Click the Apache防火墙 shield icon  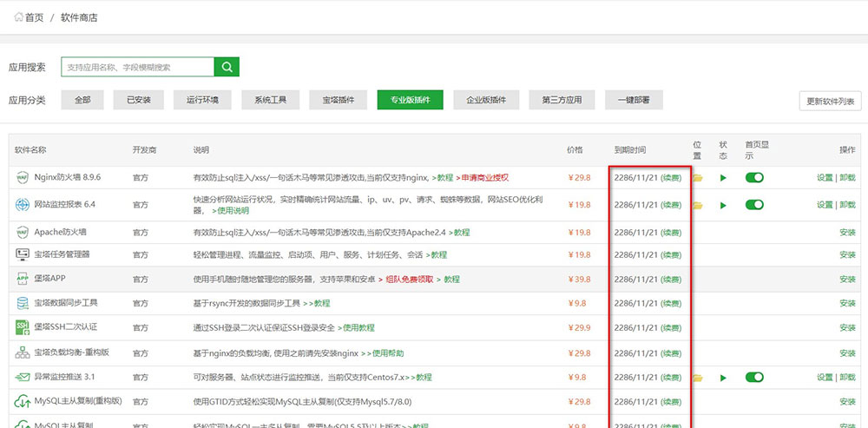coord(23,233)
